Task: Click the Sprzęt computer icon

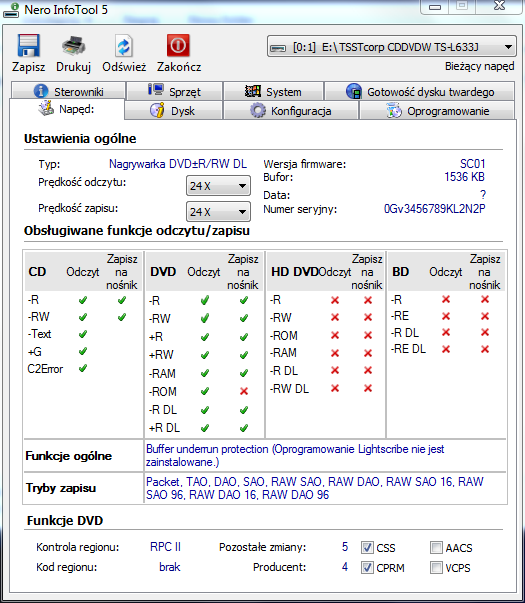Action: pyautogui.click(x=156, y=90)
